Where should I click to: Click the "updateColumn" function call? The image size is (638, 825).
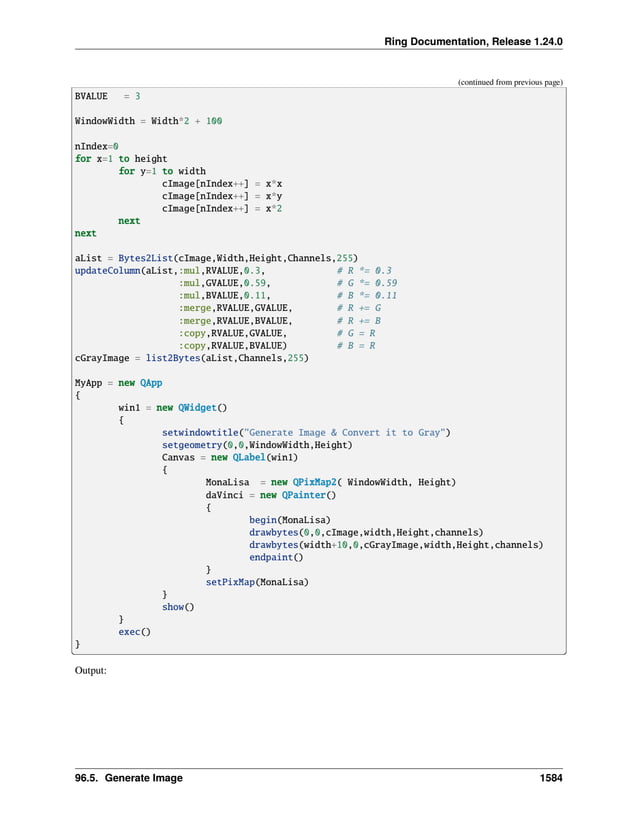tap(107, 270)
